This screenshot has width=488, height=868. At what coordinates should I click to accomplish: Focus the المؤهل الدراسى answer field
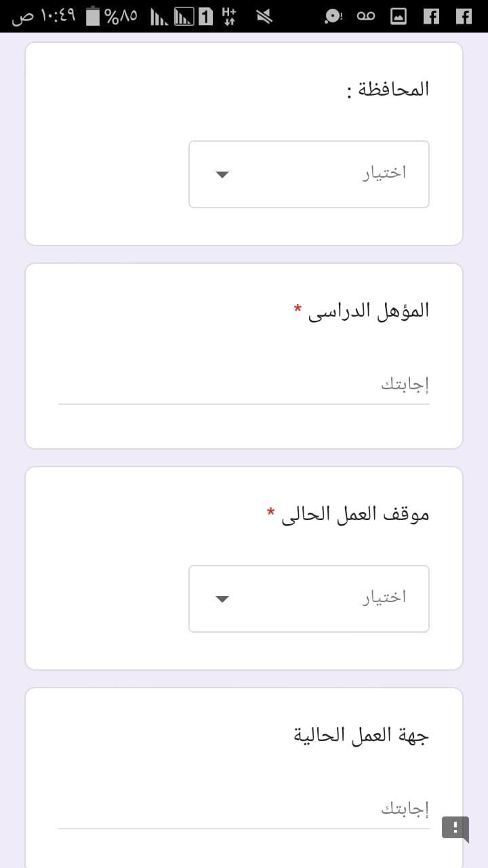(244, 386)
